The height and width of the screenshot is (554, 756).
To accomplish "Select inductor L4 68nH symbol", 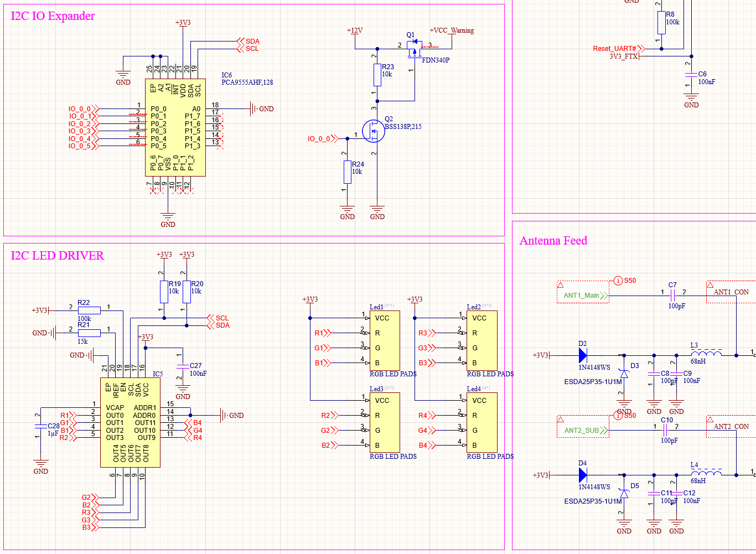I will point(706,472).
